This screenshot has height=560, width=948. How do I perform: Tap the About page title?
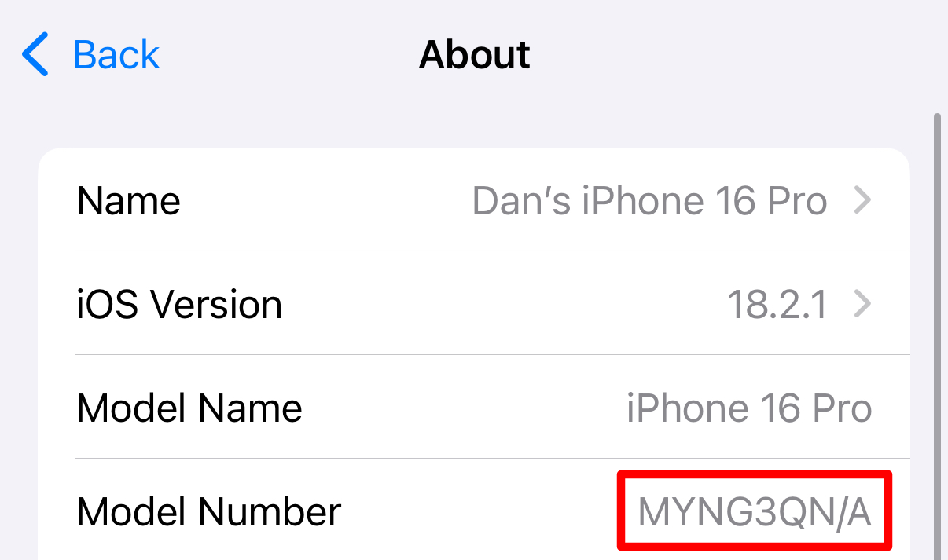(474, 54)
